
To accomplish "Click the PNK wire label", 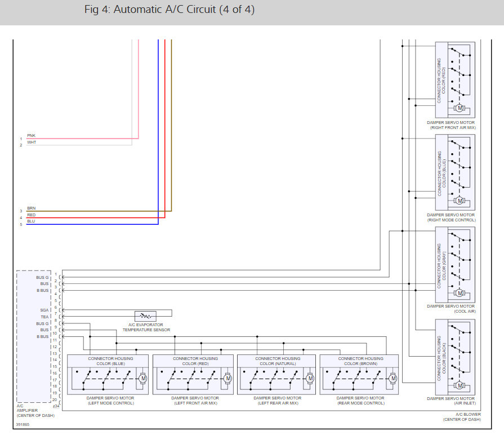I will pos(31,135).
